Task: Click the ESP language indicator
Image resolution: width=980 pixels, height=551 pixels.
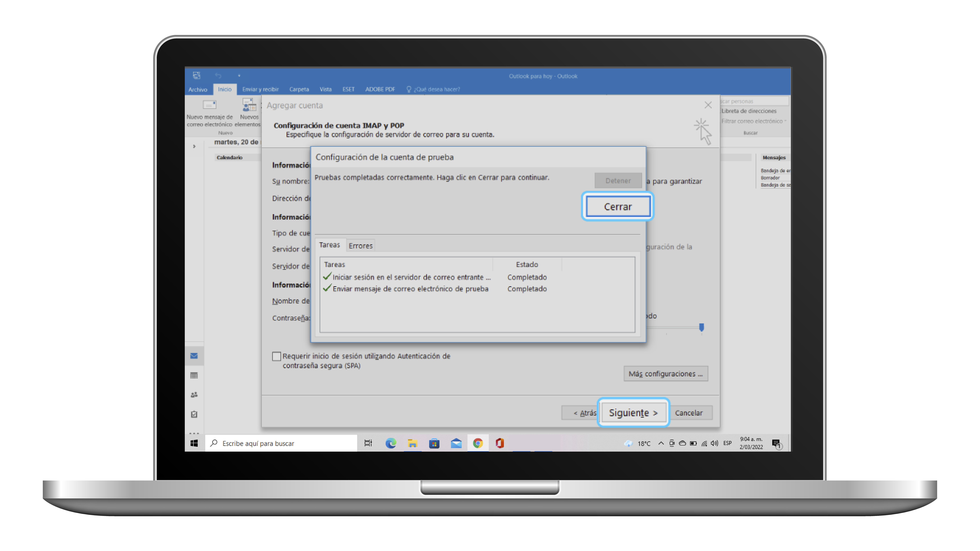Action: (x=727, y=443)
